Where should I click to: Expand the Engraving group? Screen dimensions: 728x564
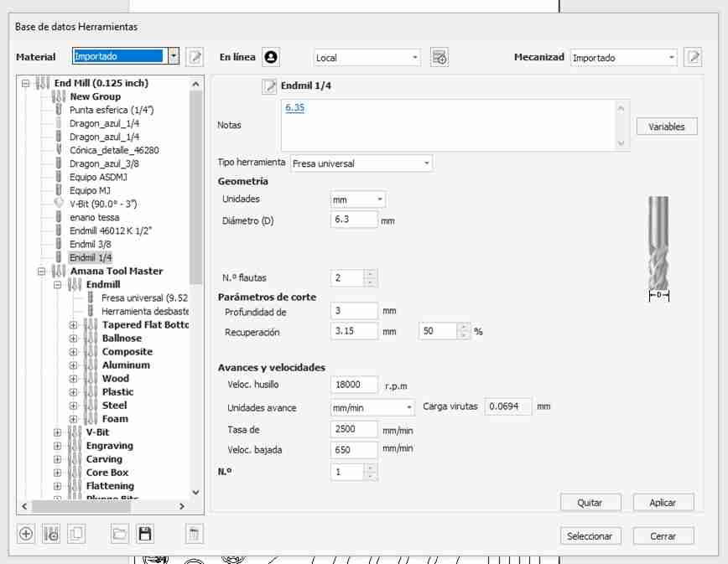point(57,446)
